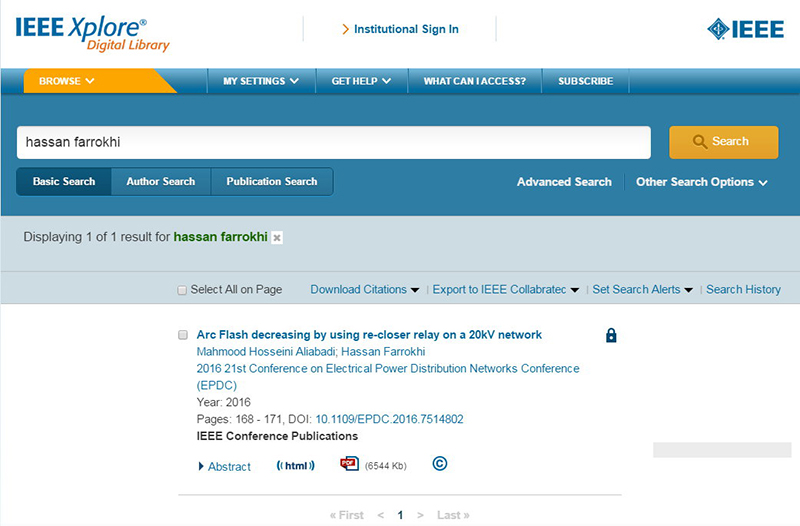Open Other Search Options dropdown
This screenshot has height=526, width=800.
702,182
